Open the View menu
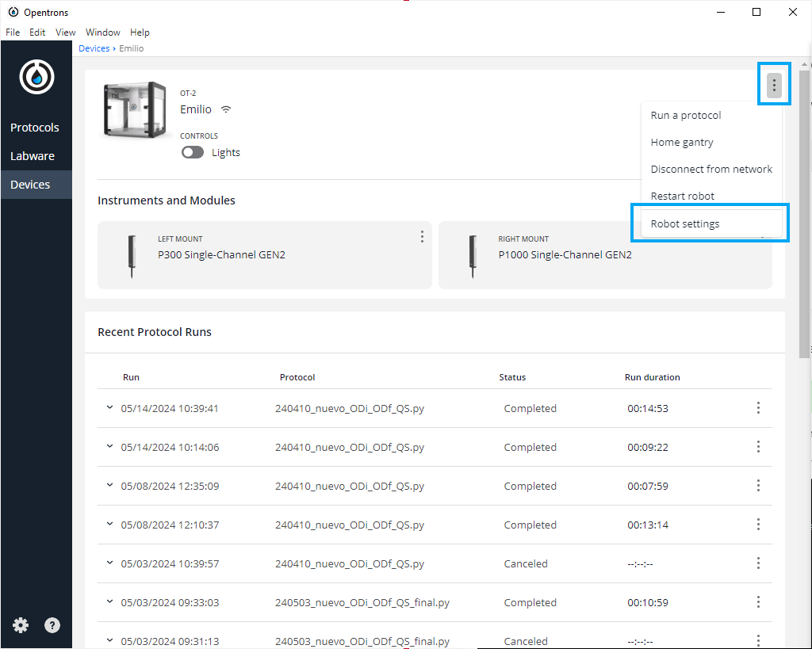 click(x=65, y=32)
